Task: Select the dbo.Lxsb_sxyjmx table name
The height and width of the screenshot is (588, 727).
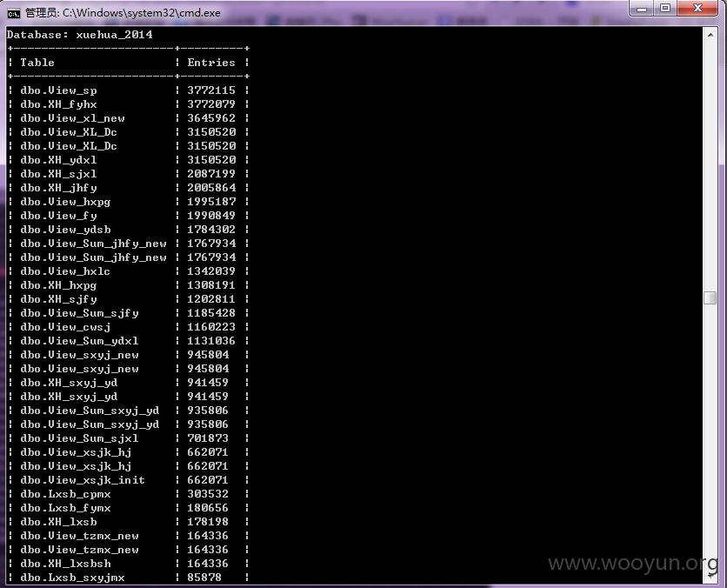Action: pos(72,578)
